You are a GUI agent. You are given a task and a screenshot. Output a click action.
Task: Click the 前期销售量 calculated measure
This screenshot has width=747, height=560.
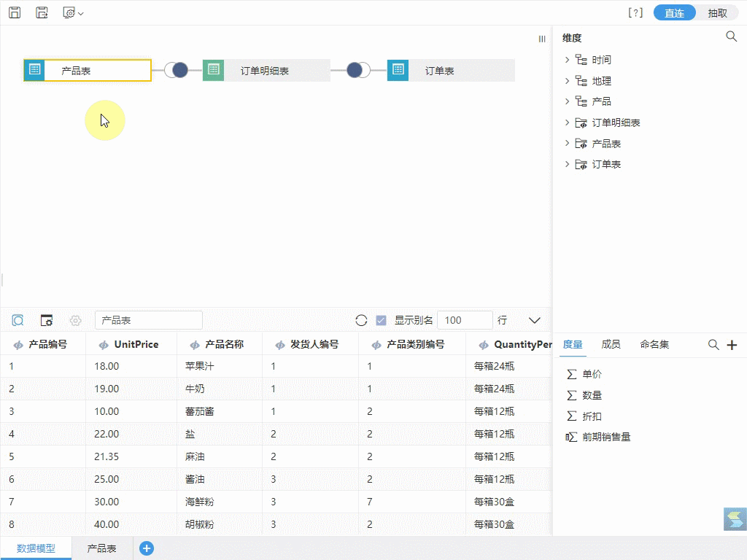pyautogui.click(x=606, y=437)
